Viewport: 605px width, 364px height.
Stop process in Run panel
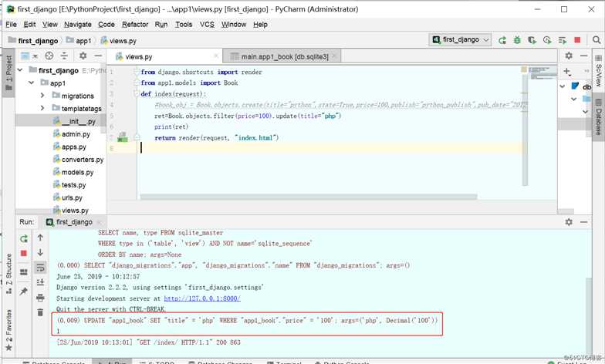pos(24,253)
